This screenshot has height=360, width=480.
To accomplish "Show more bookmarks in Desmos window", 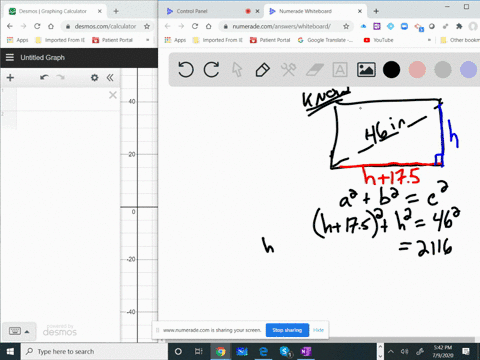I will (148, 40).
